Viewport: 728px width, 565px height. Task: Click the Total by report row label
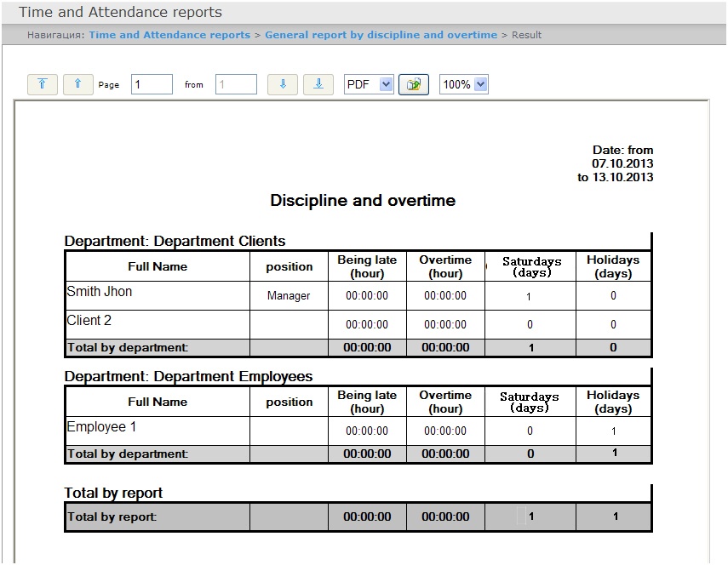tap(112, 516)
